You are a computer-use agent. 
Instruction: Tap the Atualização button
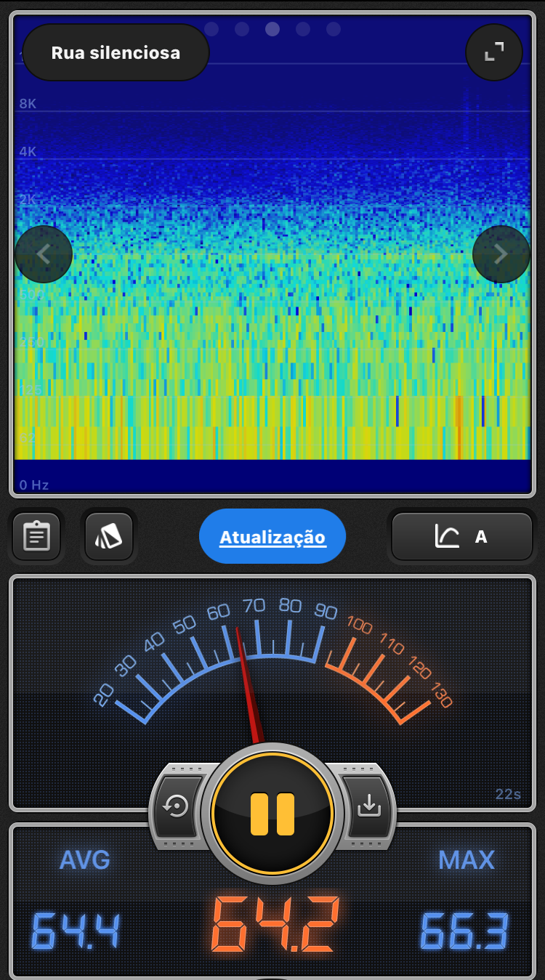coord(272,537)
